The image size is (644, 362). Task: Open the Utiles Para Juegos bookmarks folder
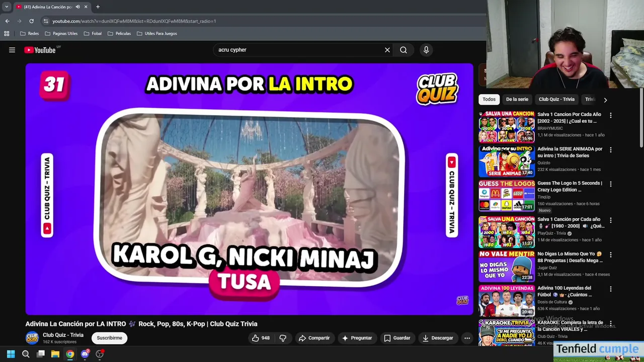click(157, 33)
